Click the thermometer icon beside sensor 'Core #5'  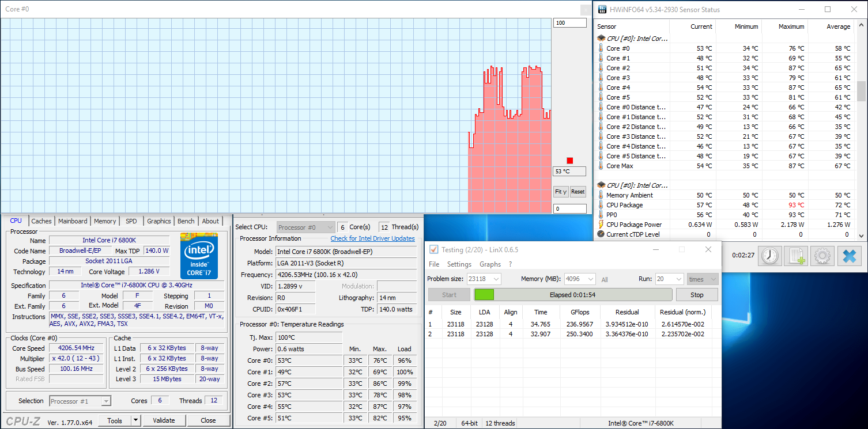(x=601, y=97)
